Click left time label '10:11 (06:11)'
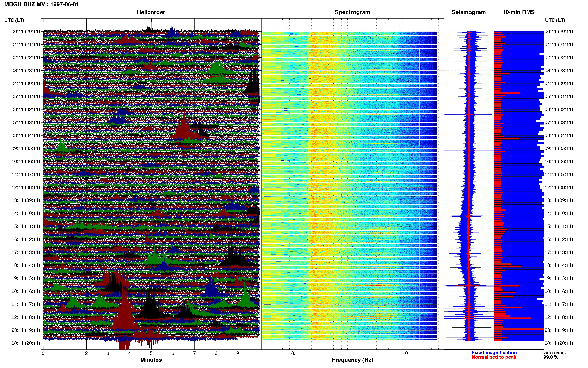The image size is (588, 368). (26, 161)
